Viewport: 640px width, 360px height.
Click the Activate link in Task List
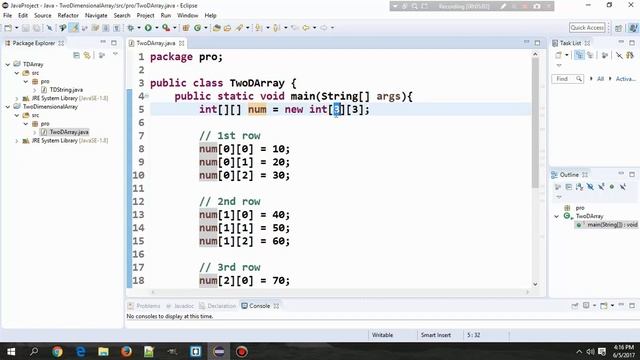point(625,79)
